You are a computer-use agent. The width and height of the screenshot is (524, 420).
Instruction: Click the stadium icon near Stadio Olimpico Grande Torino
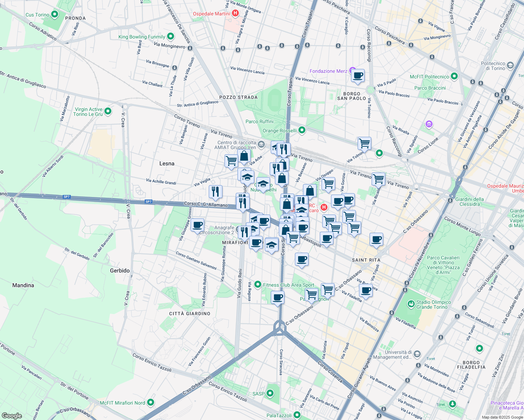coord(411,303)
